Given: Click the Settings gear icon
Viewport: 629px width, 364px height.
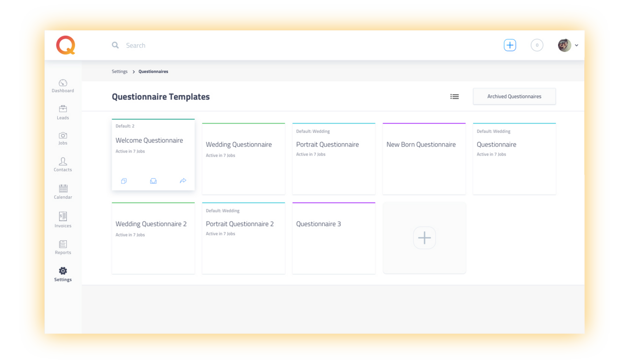Looking at the screenshot, I should (x=63, y=271).
